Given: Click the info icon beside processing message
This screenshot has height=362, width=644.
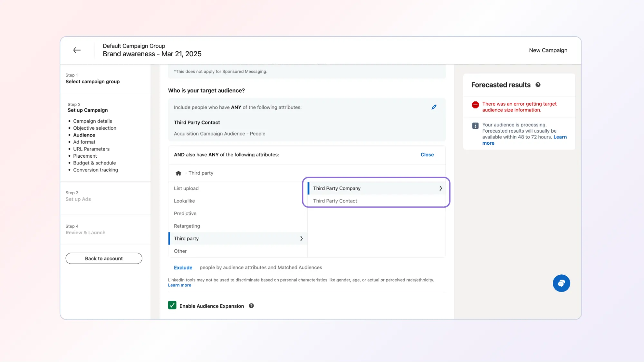Looking at the screenshot, I should [475, 126].
